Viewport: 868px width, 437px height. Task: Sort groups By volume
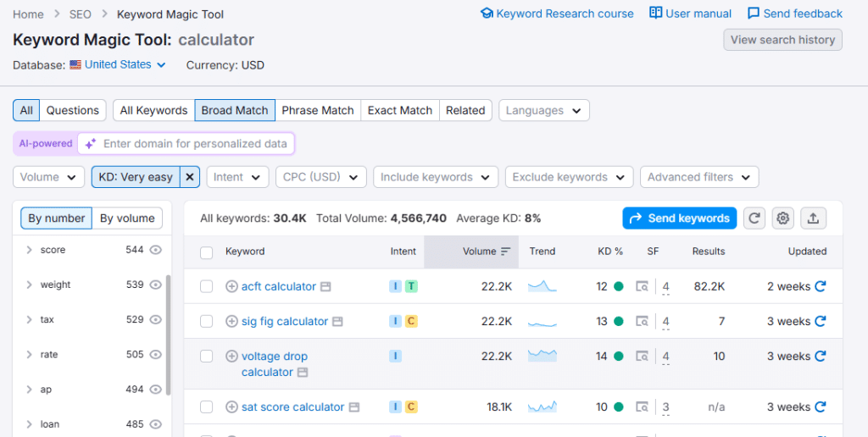coord(127,218)
